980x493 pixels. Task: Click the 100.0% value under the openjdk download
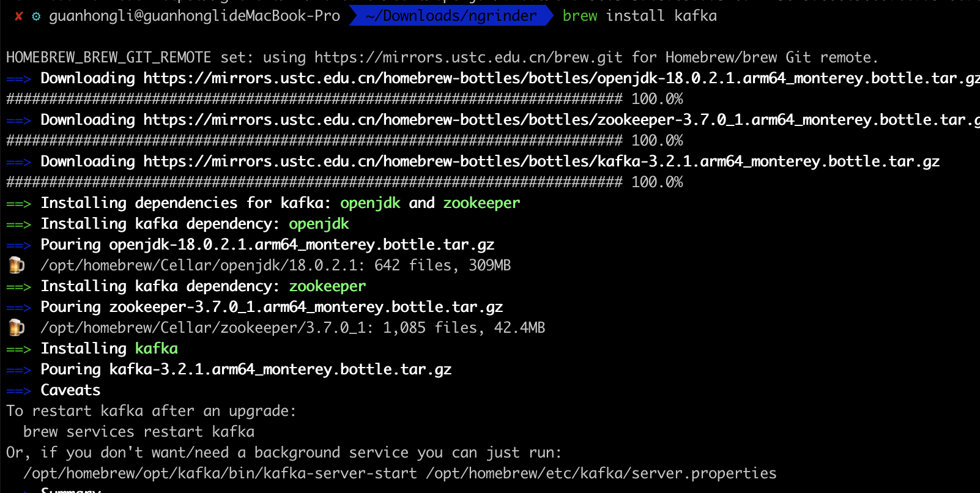coord(657,99)
